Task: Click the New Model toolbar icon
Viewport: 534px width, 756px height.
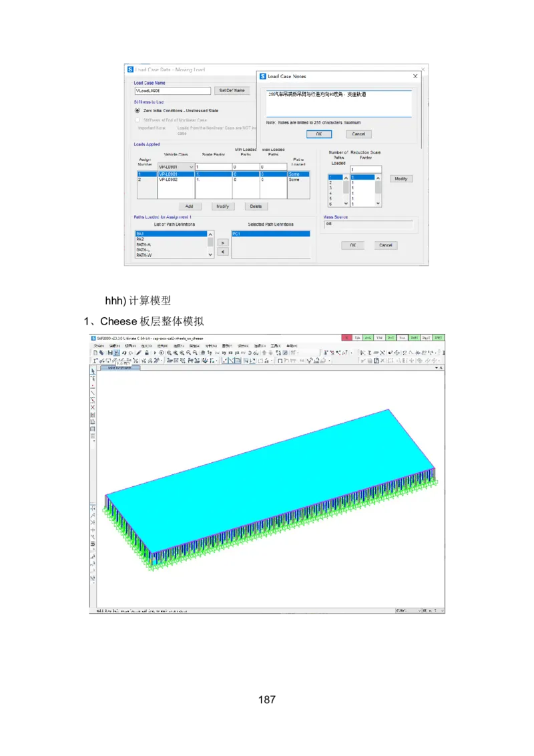Action: point(95,353)
